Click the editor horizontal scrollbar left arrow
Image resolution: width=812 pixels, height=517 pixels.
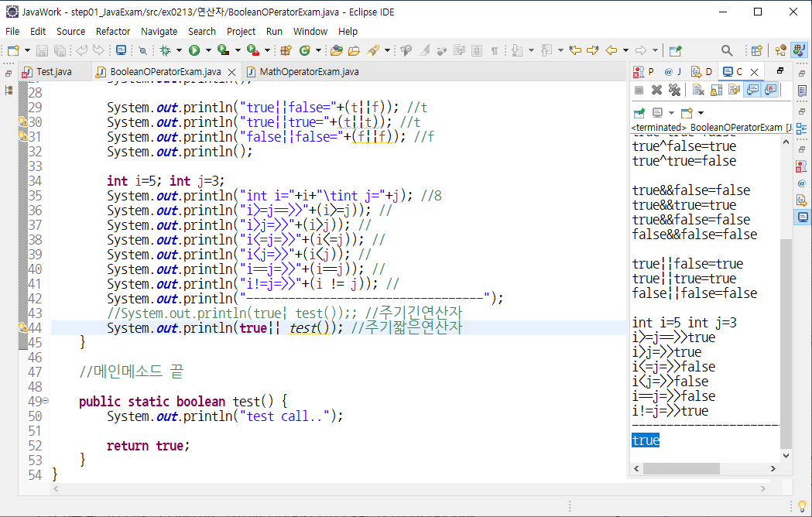56,488
